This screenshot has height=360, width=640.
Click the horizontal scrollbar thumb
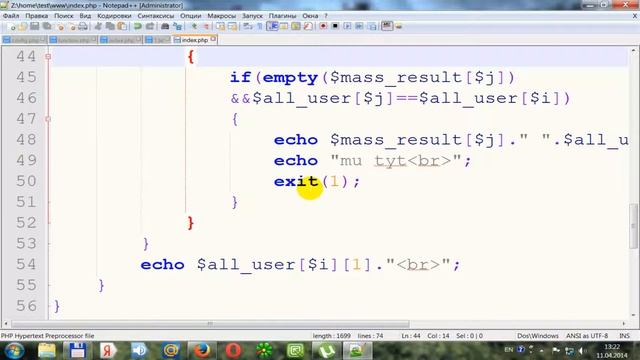(x=210, y=324)
